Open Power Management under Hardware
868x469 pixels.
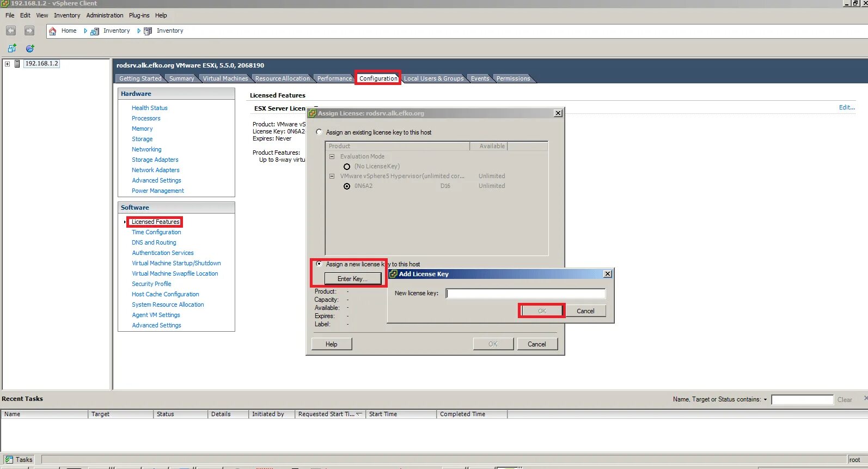pyautogui.click(x=157, y=191)
